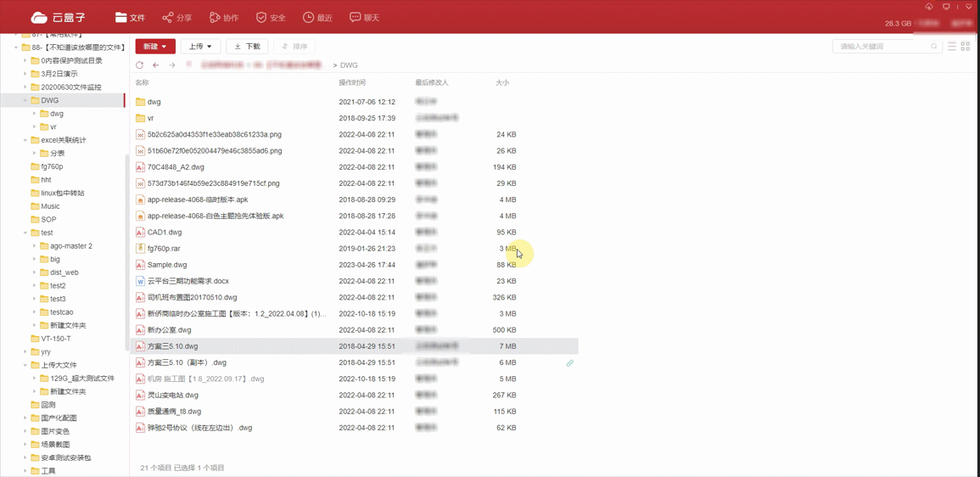
Task: Switch to grid view
Action: coord(967,47)
